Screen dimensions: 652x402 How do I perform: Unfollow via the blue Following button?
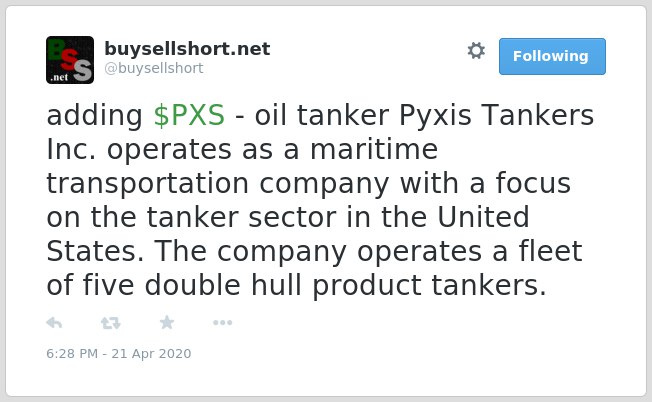tap(552, 57)
